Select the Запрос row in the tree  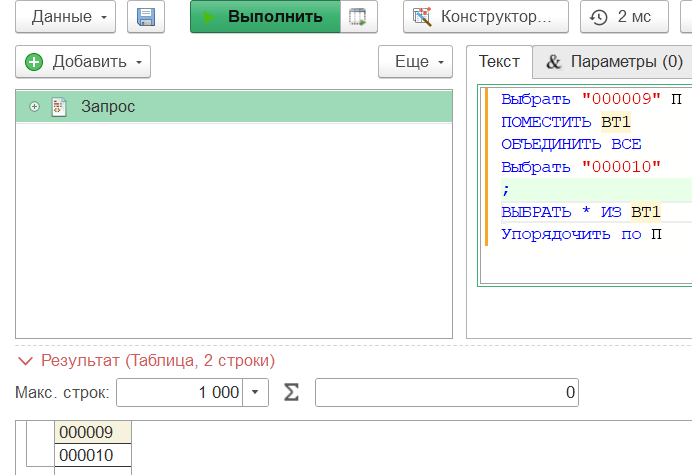[234, 106]
